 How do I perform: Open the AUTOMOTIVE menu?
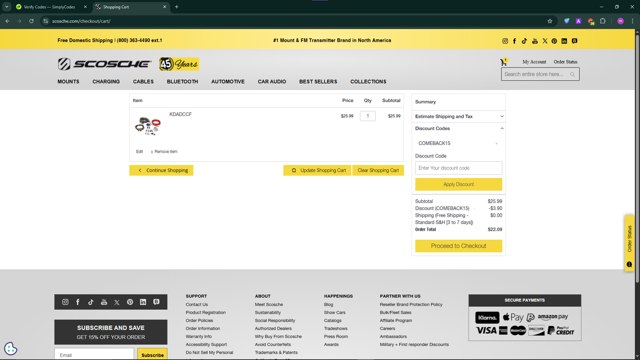pos(228,82)
